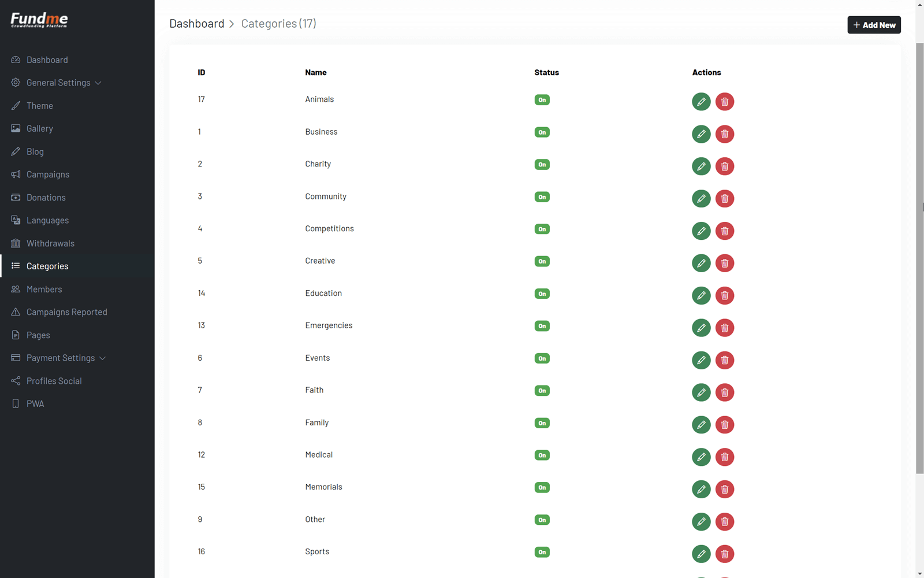Select the Theme icon in the sidebar
This screenshot has height=578, width=924.
point(16,105)
